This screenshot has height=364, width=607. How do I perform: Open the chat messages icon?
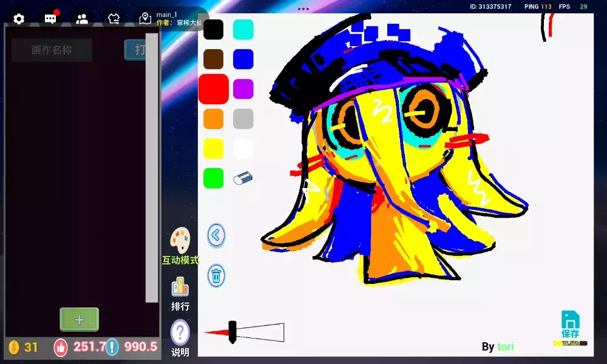point(51,18)
